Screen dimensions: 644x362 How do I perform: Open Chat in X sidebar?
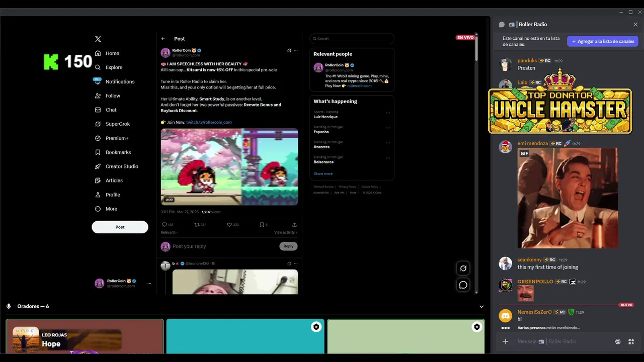click(106, 110)
